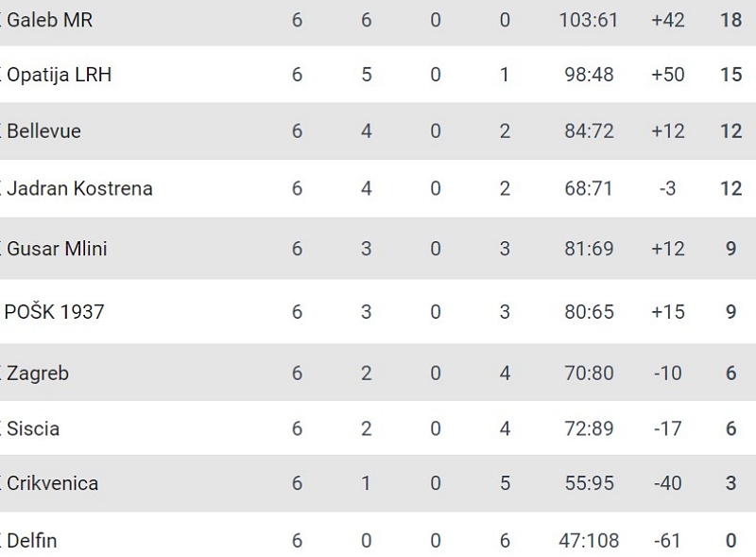
Task: Select the POŠK 1937 team name
Action: point(54,312)
